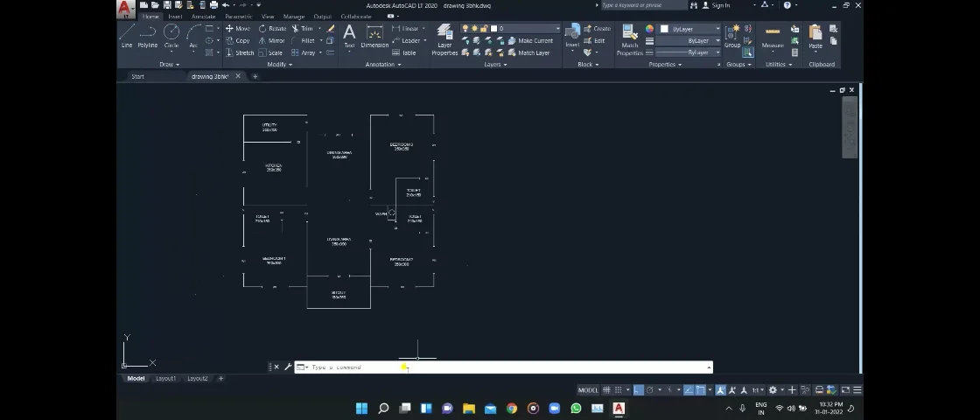Click Create block button

coord(597,29)
